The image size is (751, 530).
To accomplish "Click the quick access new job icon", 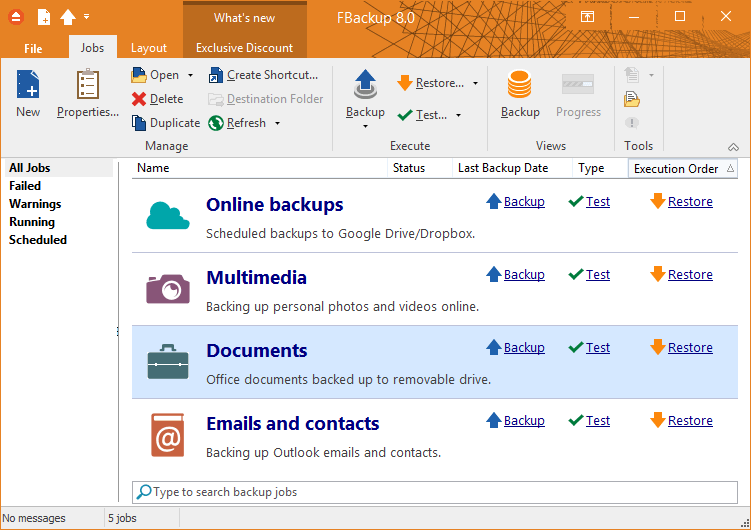I will pyautogui.click(x=44, y=17).
